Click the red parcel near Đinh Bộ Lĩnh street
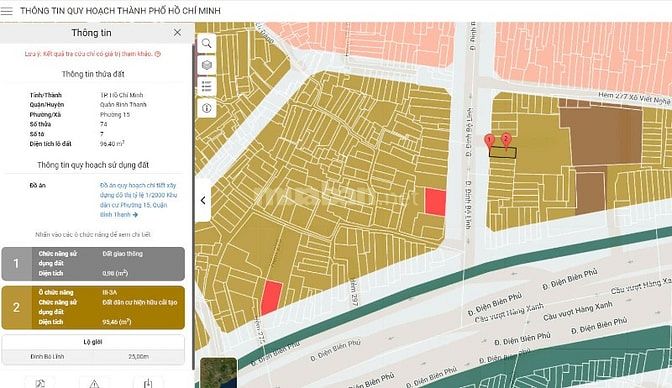 [435, 202]
